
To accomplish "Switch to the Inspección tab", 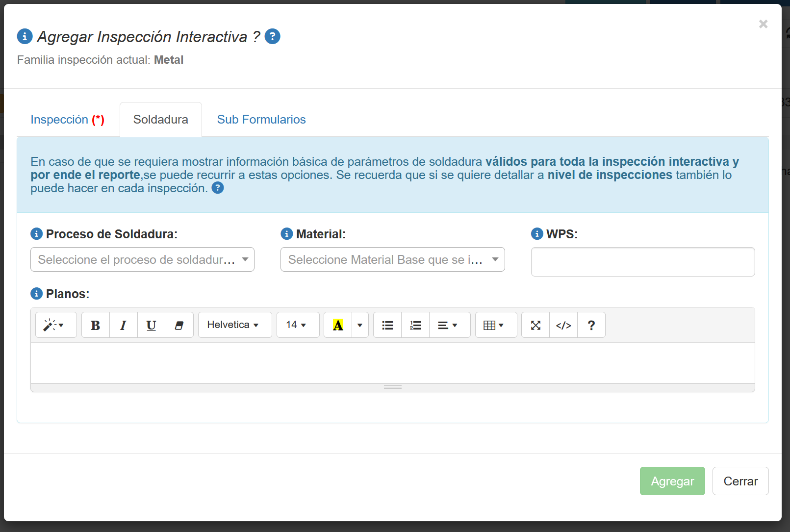I will click(x=67, y=120).
